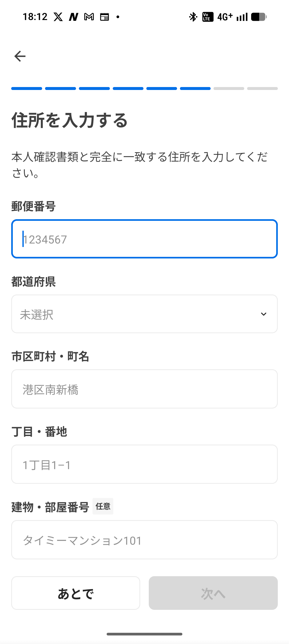Tap the last progress bar segment
Screen dimensions: 289x644
(x=262, y=89)
